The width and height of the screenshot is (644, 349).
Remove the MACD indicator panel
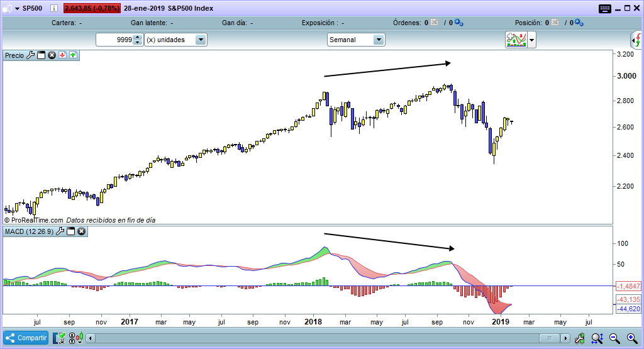(82, 232)
